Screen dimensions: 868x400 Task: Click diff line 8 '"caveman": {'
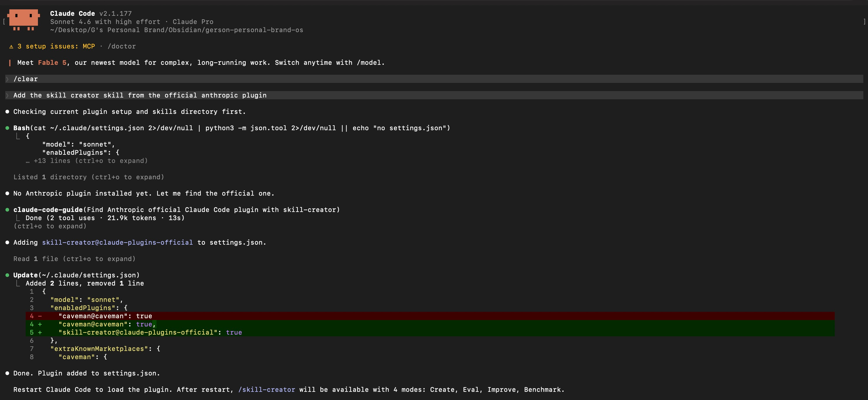(x=83, y=357)
